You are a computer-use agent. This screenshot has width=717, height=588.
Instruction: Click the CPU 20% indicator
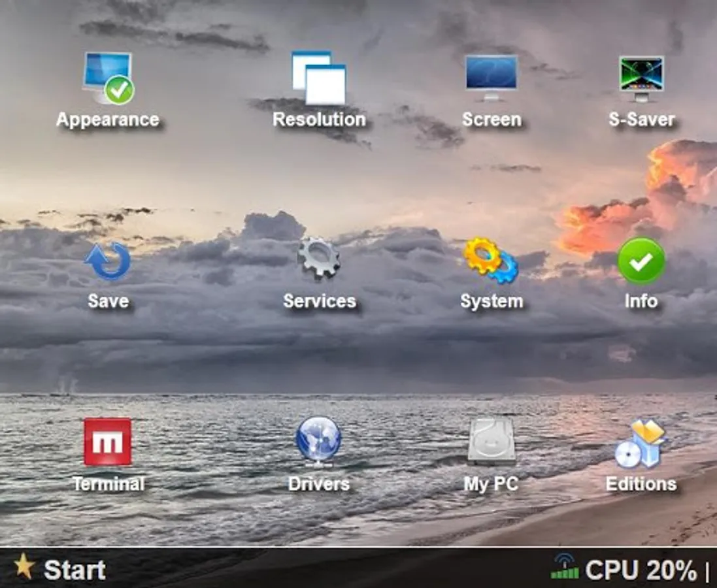(x=641, y=570)
